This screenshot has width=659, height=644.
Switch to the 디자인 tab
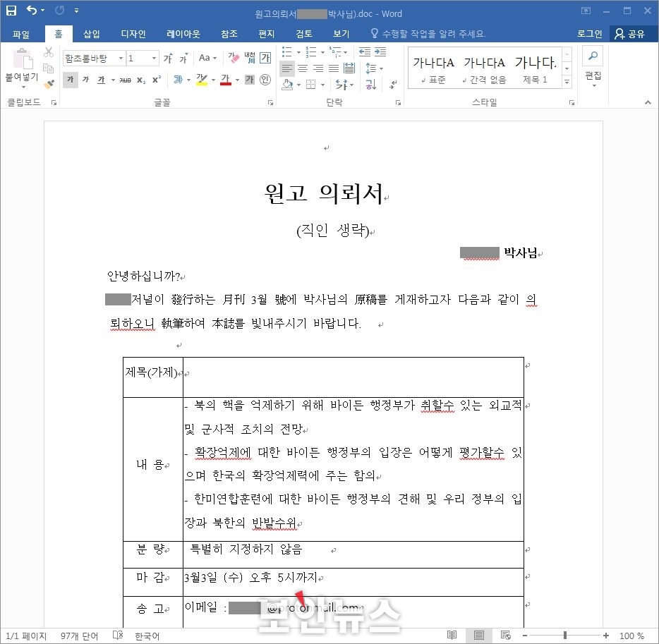coord(133,34)
